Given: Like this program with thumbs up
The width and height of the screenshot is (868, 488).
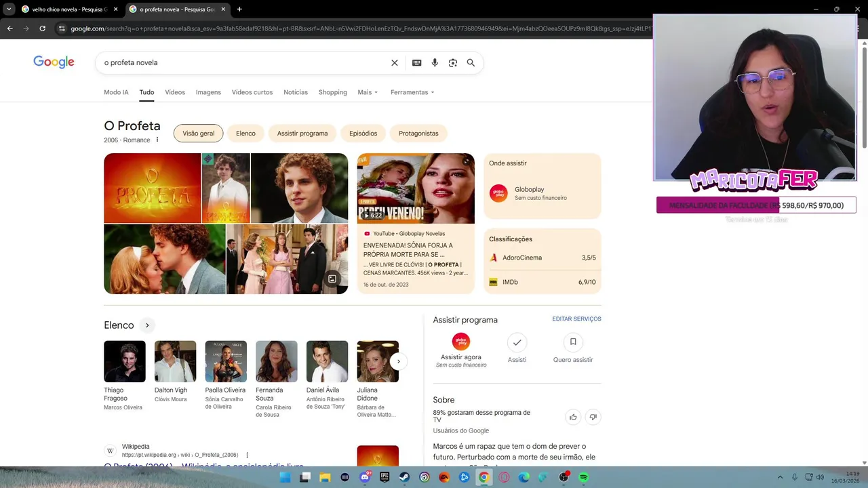Looking at the screenshot, I should [x=573, y=417].
